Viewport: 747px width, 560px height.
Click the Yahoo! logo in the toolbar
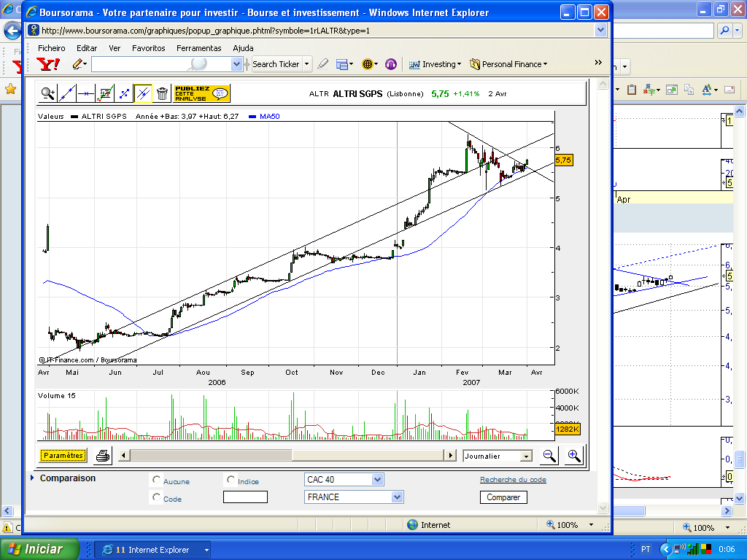tap(48, 64)
